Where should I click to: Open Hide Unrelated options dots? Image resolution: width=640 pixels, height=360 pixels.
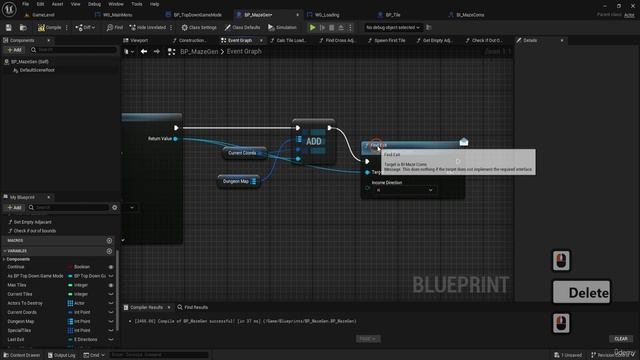tap(171, 27)
